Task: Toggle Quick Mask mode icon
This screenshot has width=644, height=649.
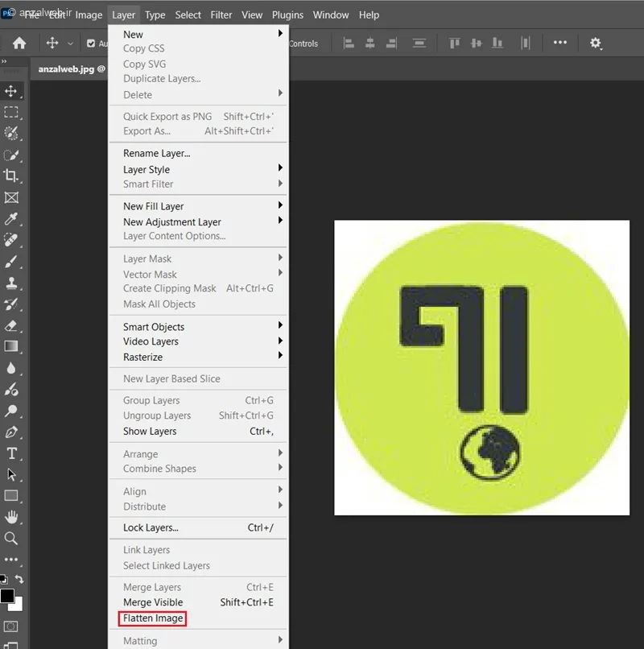Action: 10,626
